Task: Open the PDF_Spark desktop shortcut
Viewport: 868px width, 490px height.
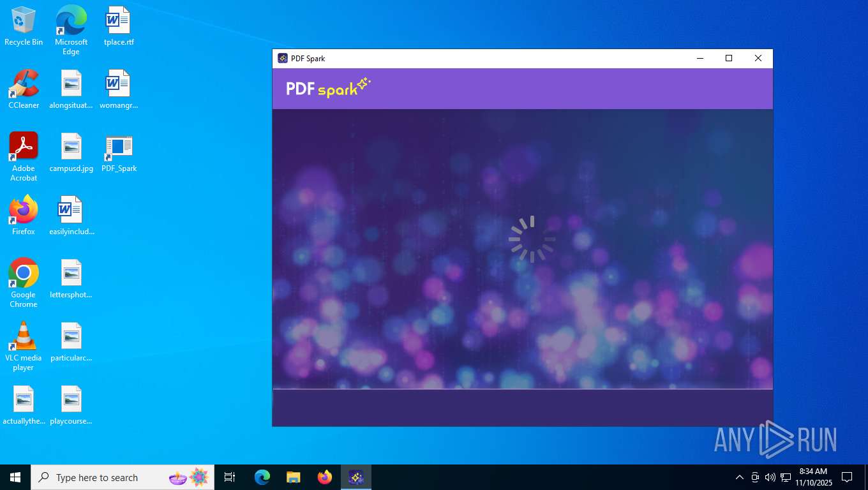Action: 119,152
